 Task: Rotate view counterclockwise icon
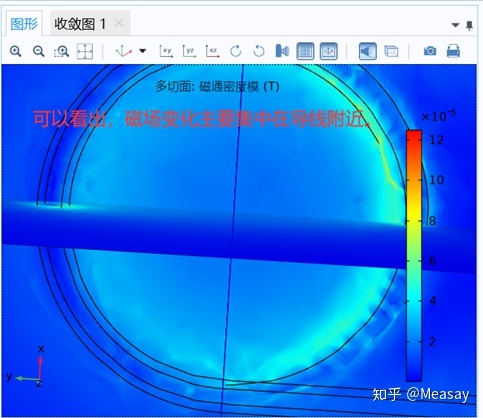259,51
